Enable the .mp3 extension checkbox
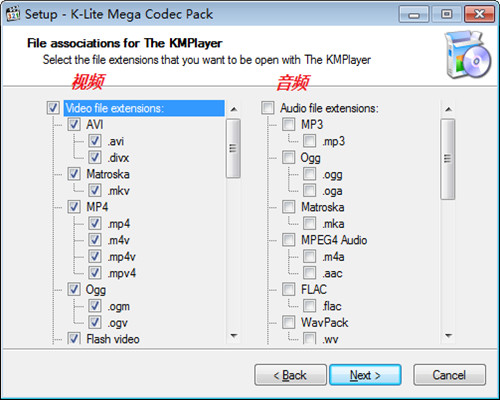This screenshot has height=400, width=500. [x=310, y=141]
